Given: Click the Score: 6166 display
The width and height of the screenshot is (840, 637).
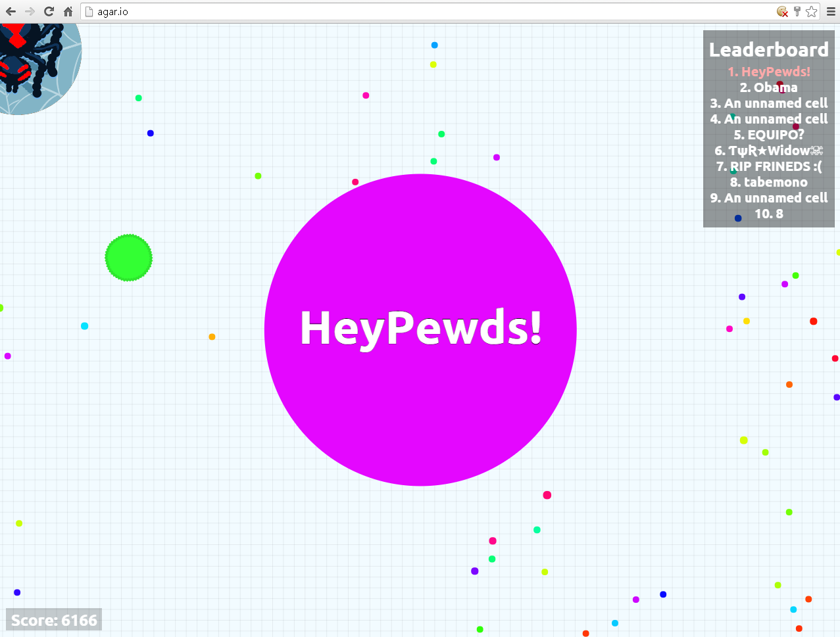Looking at the screenshot, I should point(54,620).
